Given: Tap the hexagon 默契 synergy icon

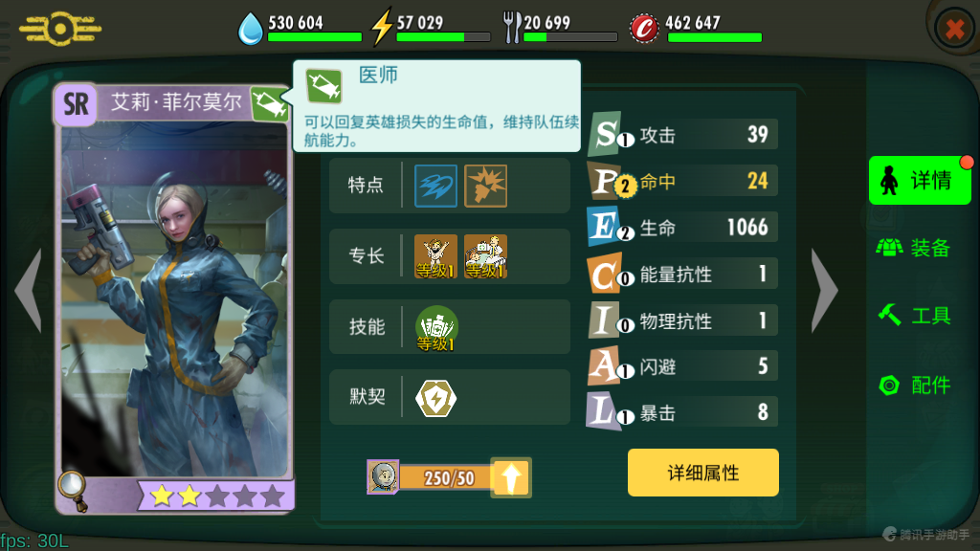Looking at the screenshot, I should tap(435, 398).
